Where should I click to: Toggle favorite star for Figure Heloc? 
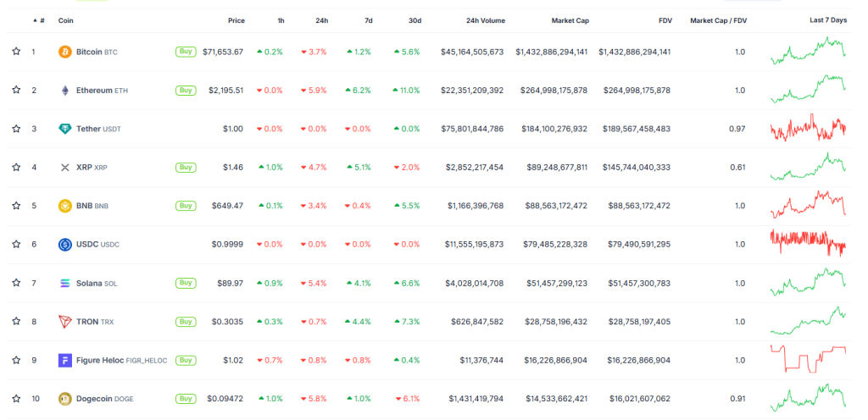pyautogui.click(x=16, y=360)
